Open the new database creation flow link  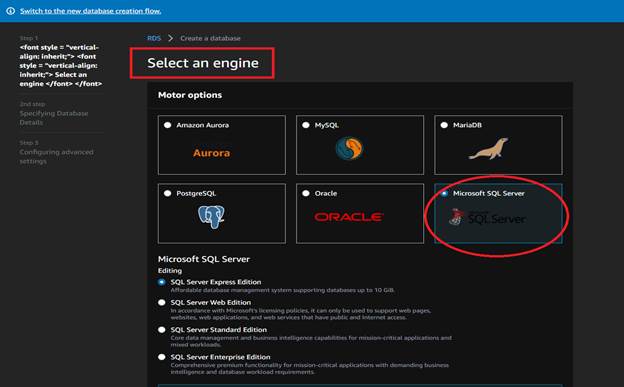click(91, 11)
